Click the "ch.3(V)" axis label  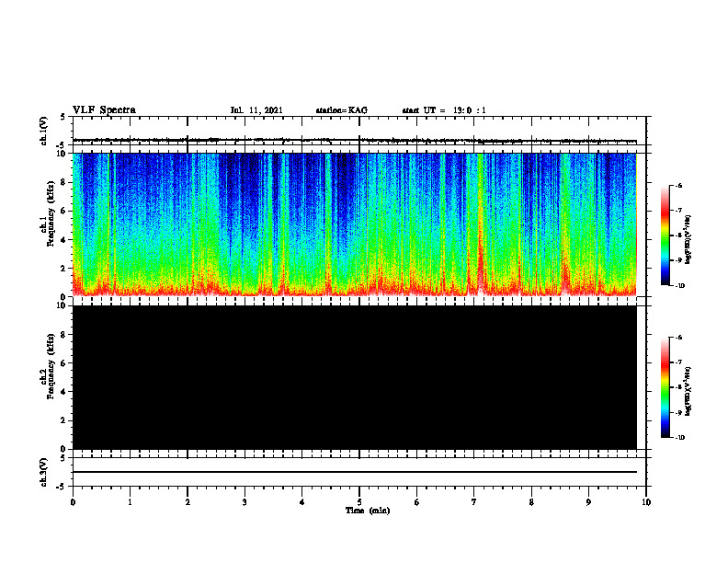pos(43,472)
